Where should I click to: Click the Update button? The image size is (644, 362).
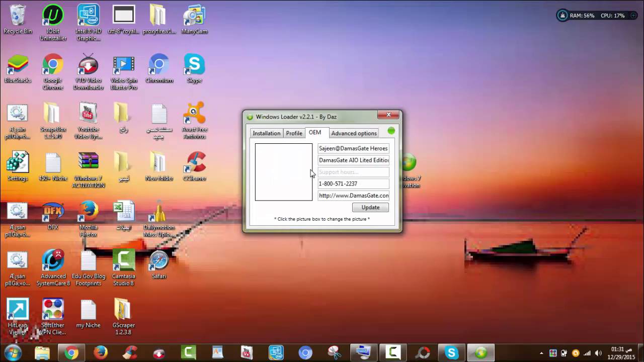click(x=370, y=207)
